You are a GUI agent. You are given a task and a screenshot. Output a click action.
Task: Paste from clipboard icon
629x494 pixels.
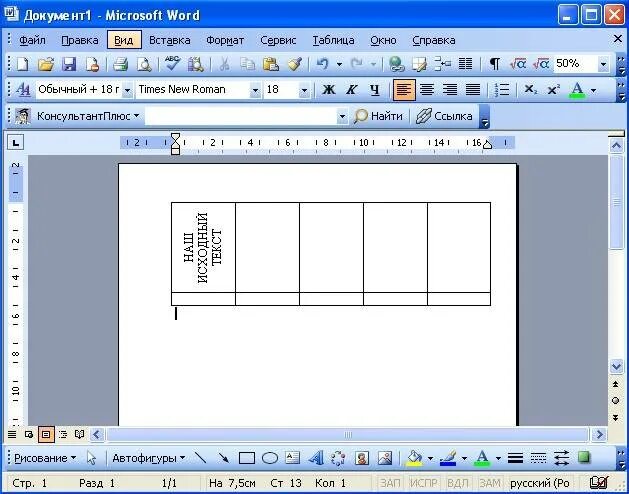tap(271, 64)
